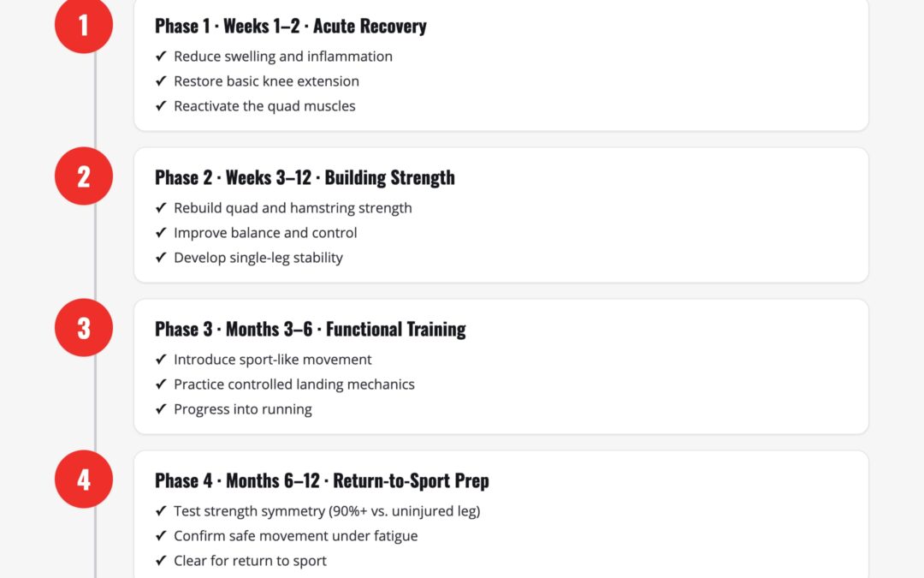Click the red phase 1 circle badge
This screenshot has height=578, width=924.
coord(84,25)
